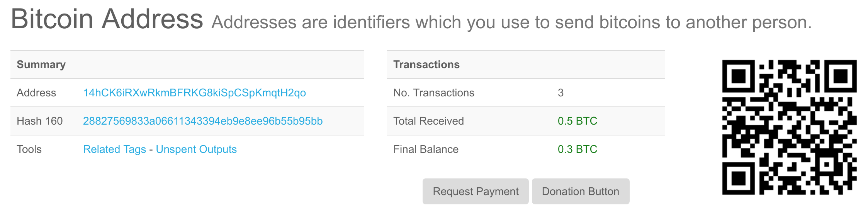View Unspent Outputs for this address
The image size is (868, 209).
pyautogui.click(x=196, y=149)
